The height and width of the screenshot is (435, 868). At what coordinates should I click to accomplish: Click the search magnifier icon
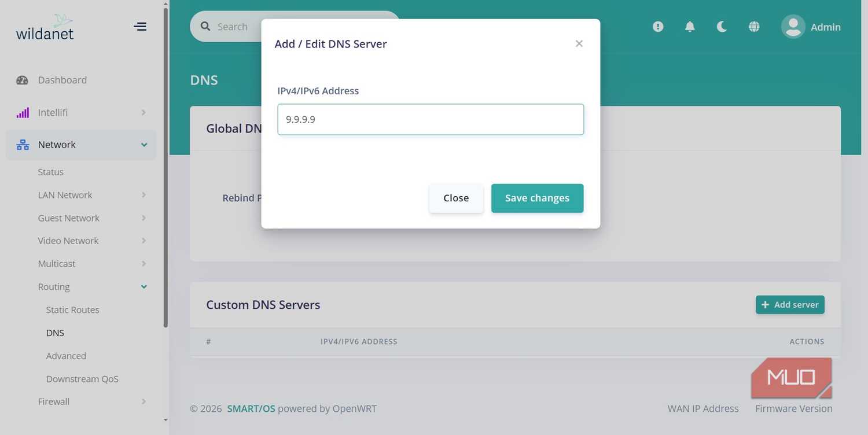coord(205,27)
